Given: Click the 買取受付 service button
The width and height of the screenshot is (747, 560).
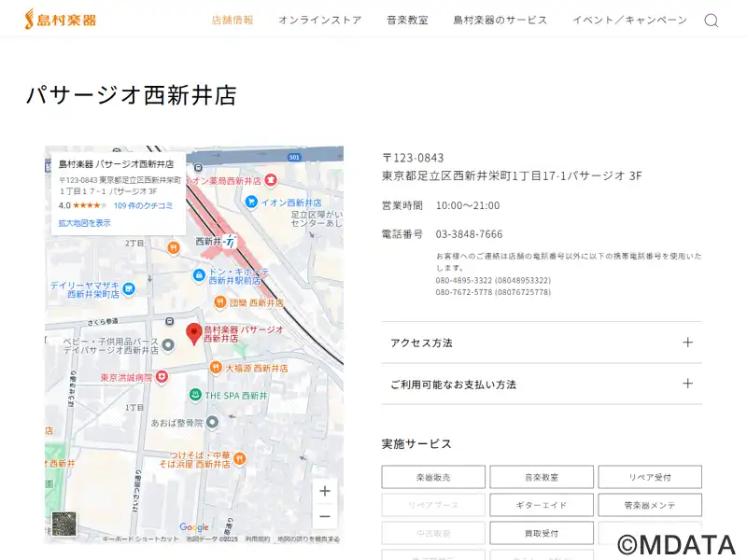Looking at the screenshot, I should pos(542,533).
